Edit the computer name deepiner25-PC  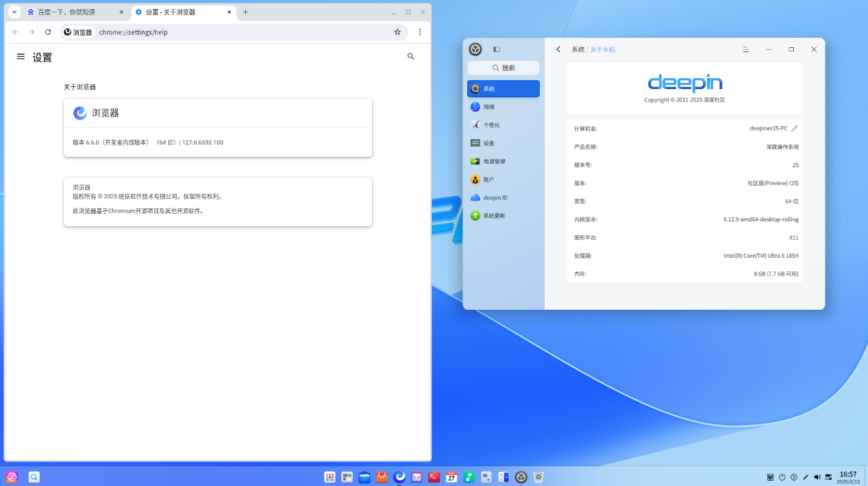795,128
